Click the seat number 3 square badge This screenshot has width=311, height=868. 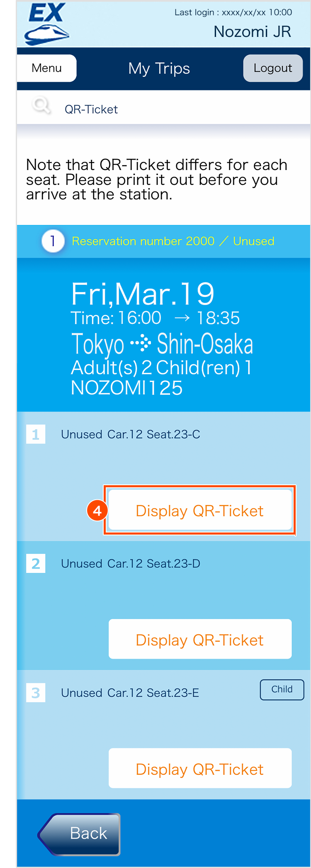point(36,693)
